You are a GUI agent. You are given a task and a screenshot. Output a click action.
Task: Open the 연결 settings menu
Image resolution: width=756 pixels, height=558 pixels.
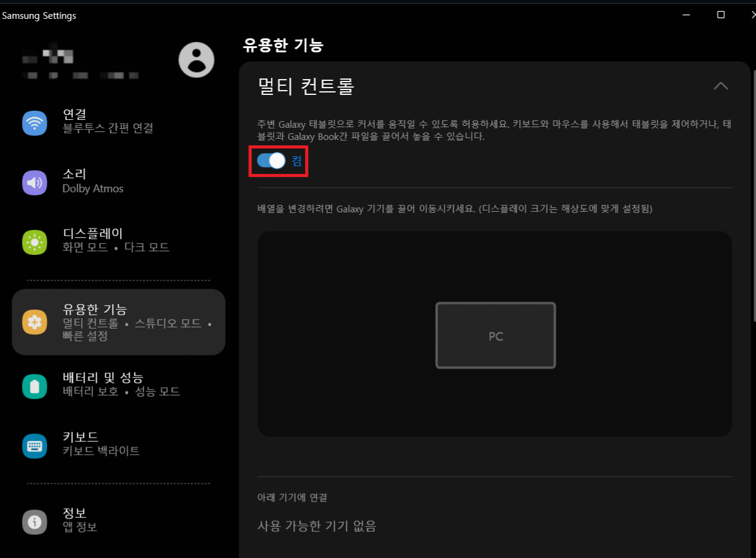coord(119,123)
